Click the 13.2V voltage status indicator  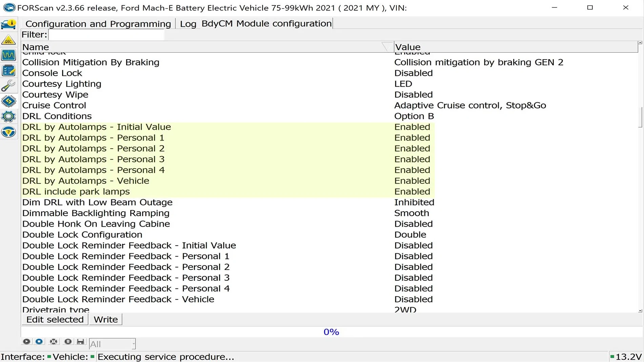(626, 357)
